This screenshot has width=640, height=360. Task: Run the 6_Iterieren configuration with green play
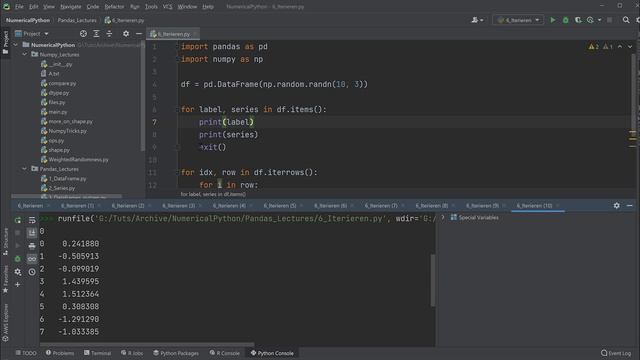[553, 20]
